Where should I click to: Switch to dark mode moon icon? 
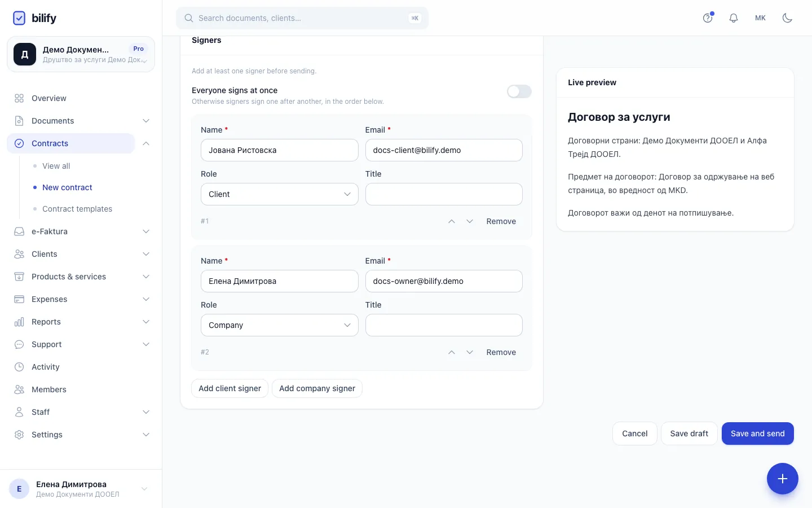[x=788, y=18]
